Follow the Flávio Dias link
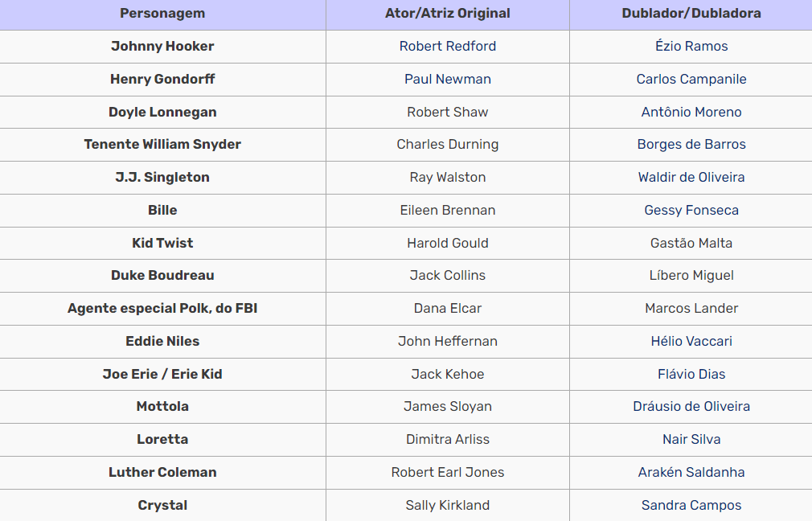Image resolution: width=812 pixels, height=521 pixels. point(691,374)
